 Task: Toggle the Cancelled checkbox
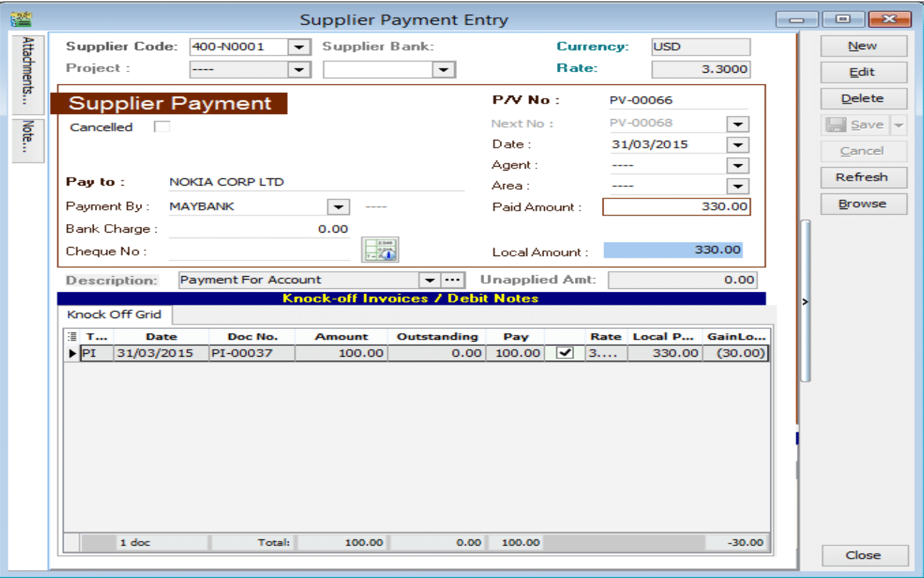(163, 127)
